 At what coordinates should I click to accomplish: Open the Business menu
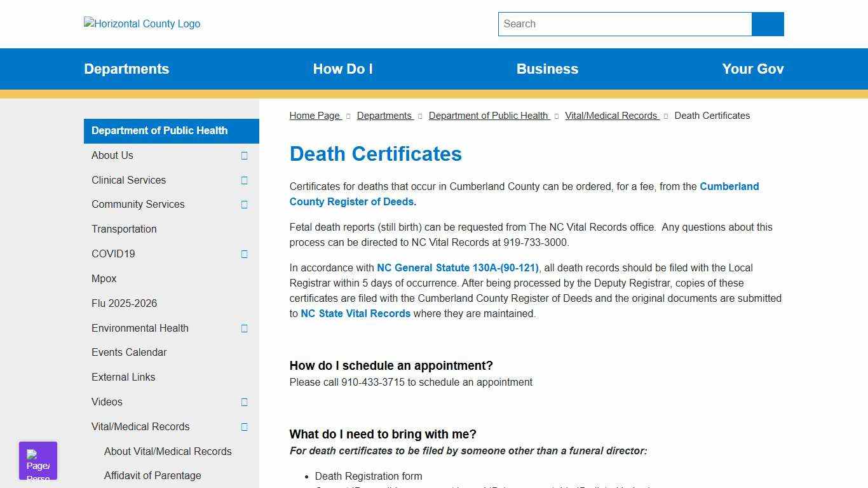click(547, 69)
